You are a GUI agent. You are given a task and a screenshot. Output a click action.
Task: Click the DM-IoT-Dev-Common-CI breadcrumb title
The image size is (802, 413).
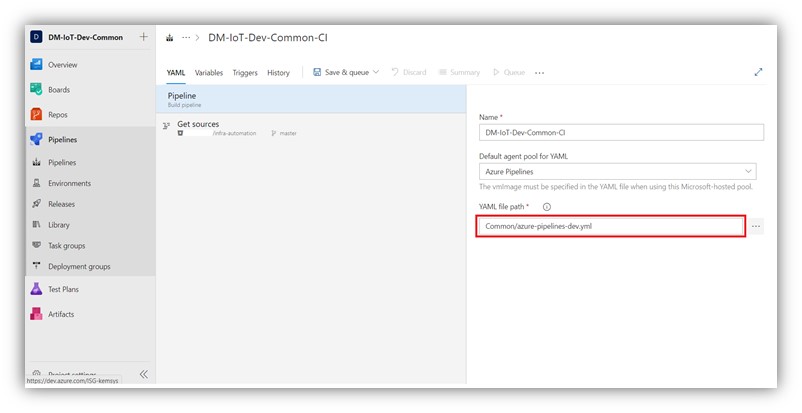click(x=268, y=37)
